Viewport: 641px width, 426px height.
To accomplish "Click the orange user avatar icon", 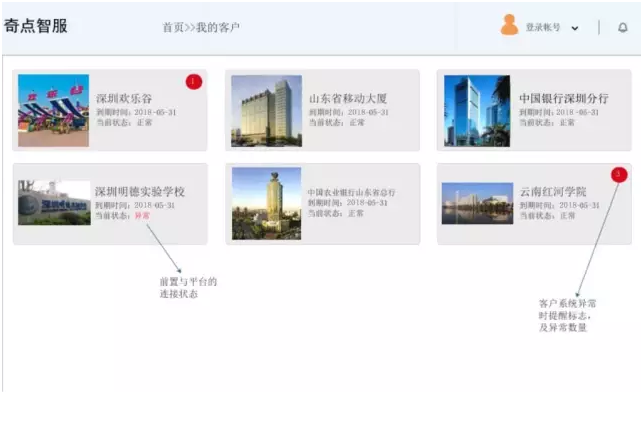I will [509, 25].
